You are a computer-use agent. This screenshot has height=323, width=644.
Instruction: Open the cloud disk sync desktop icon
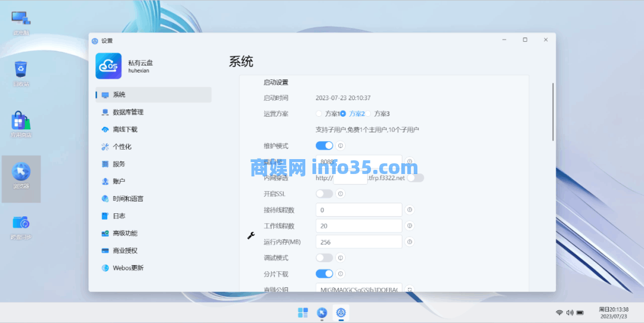(x=21, y=227)
